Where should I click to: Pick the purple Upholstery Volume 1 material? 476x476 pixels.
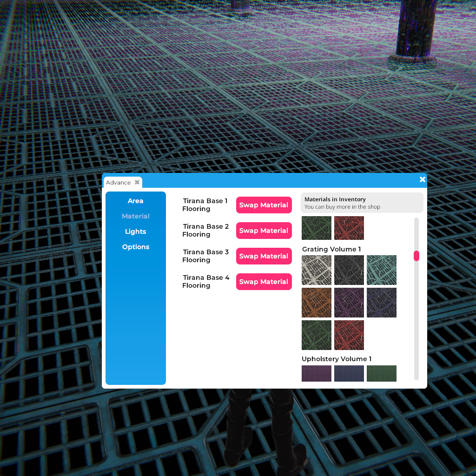click(x=317, y=373)
